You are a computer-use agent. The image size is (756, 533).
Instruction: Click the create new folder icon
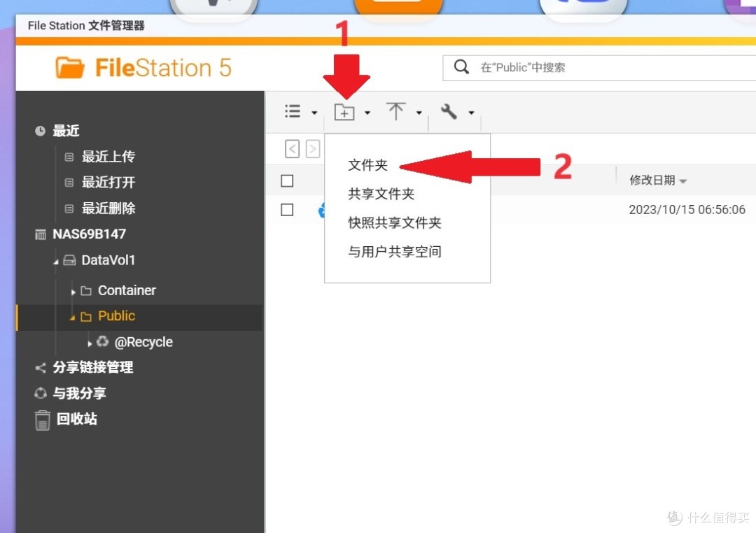[x=344, y=112]
